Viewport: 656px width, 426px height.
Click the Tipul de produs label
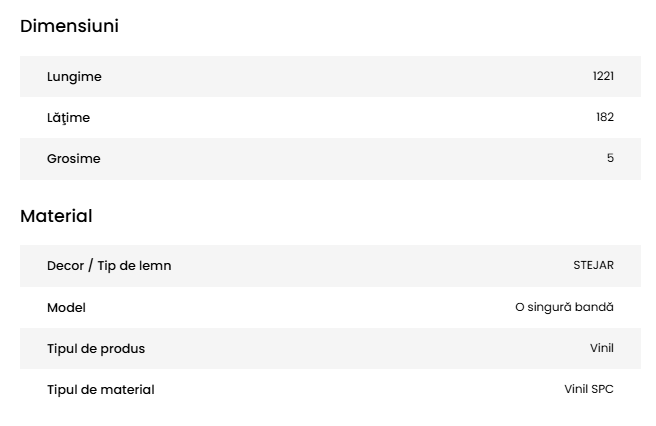pyautogui.click(x=96, y=349)
